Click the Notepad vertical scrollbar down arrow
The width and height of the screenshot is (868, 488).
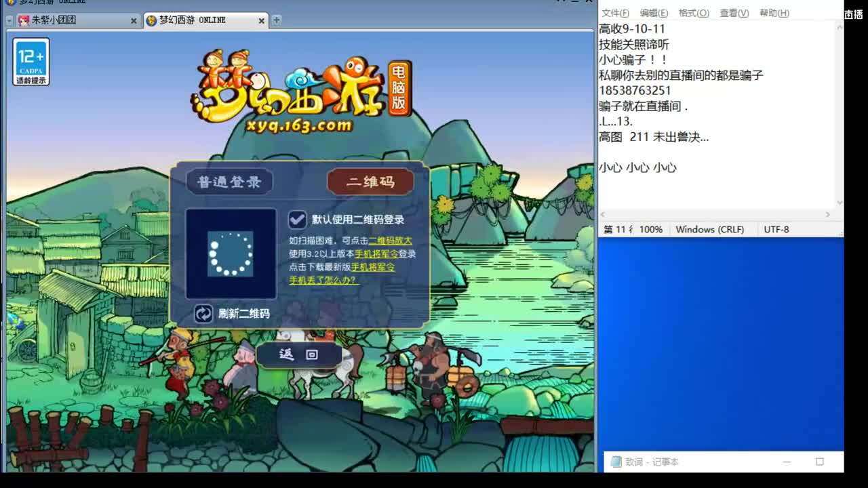click(x=840, y=203)
